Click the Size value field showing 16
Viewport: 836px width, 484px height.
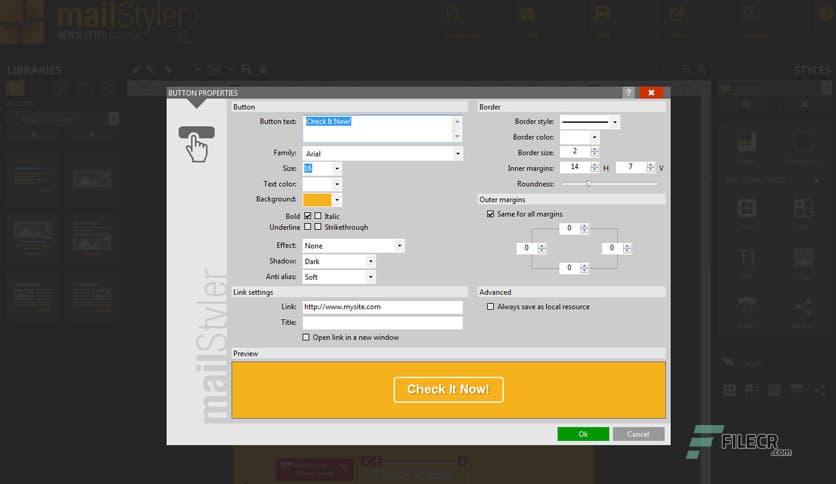pos(317,168)
